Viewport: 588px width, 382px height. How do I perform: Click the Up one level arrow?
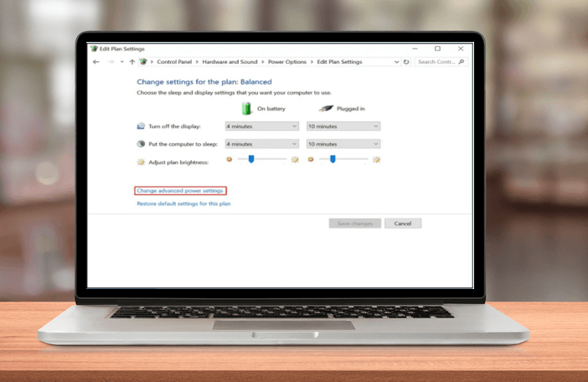132,62
